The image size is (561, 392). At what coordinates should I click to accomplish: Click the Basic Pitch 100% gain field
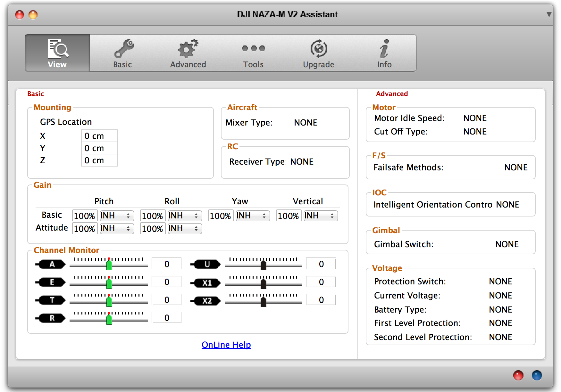(85, 216)
